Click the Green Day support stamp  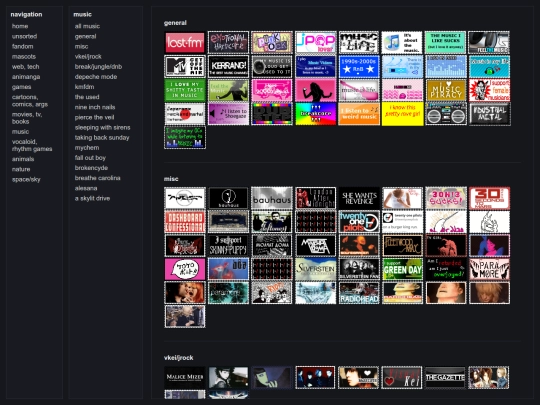click(402, 269)
